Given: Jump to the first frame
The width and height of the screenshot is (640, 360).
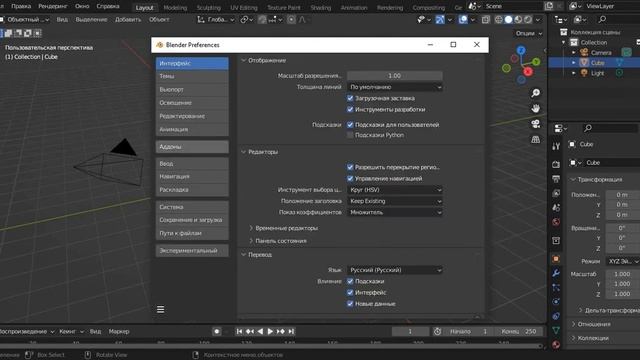Looking at the screenshot, I should coord(240,331).
